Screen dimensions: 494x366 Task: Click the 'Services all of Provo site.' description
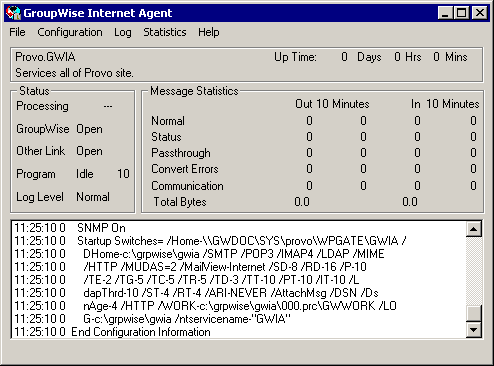coord(74,73)
